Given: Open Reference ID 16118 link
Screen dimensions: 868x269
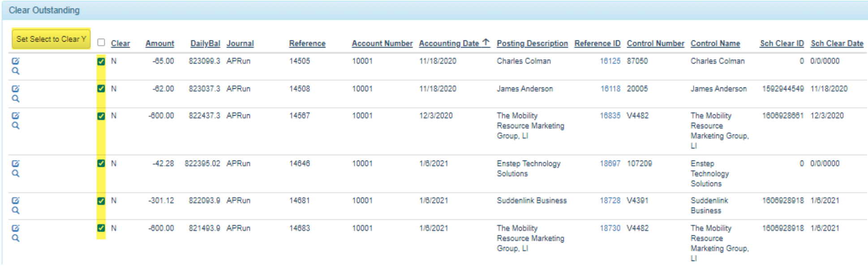Looking at the screenshot, I should (x=610, y=89).
